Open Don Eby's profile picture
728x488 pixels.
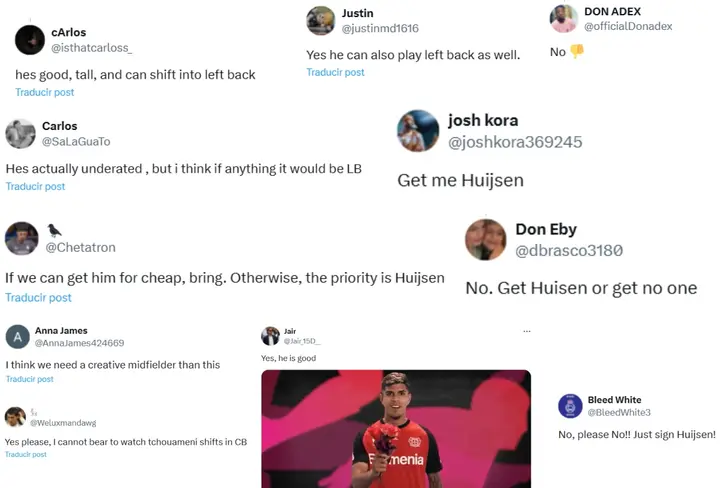click(x=486, y=240)
